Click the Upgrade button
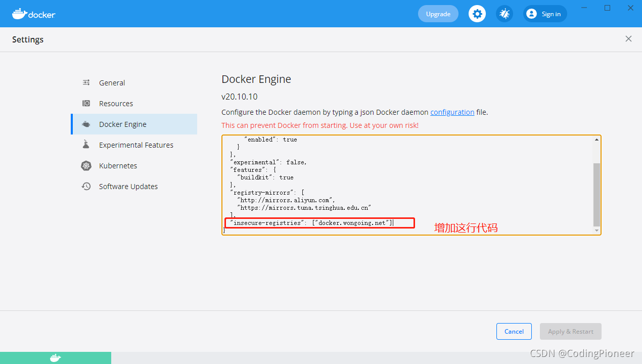The width and height of the screenshot is (642, 364). point(438,14)
